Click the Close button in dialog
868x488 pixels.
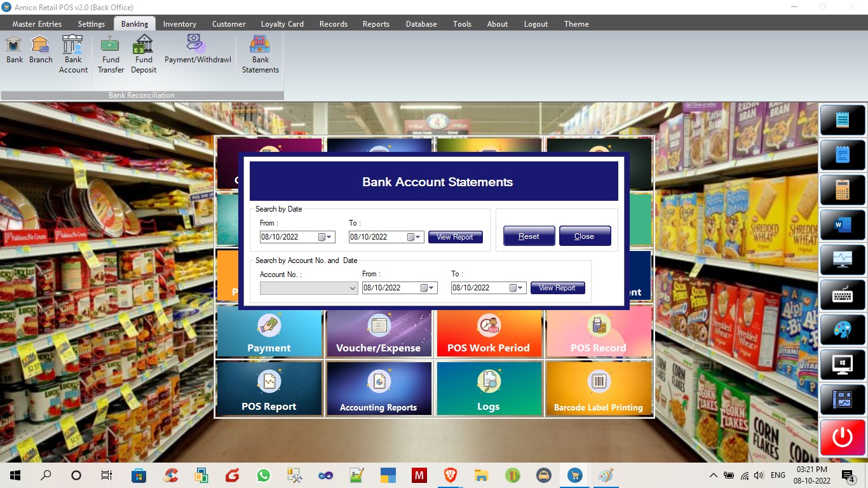click(x=585, y=236)
